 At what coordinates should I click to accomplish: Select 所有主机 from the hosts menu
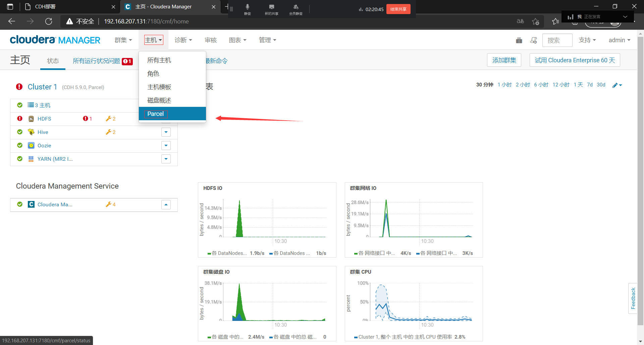pos(172,60)
